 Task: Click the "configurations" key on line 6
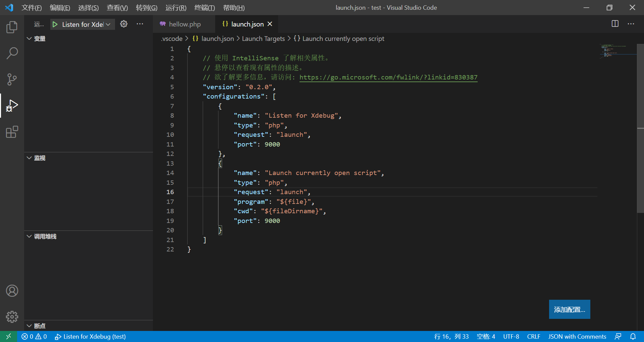(x=233, y=97)
